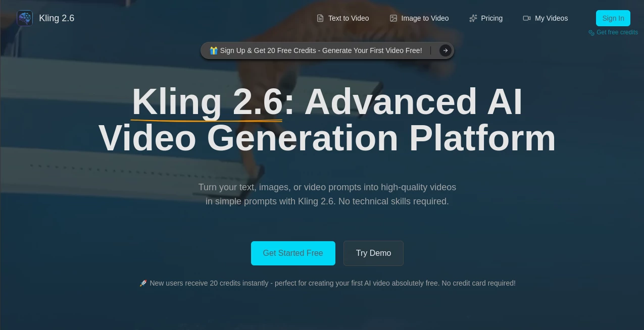Click the Try Demo button
The width and height of the screenshot is (644, 330).
point(373,253)
